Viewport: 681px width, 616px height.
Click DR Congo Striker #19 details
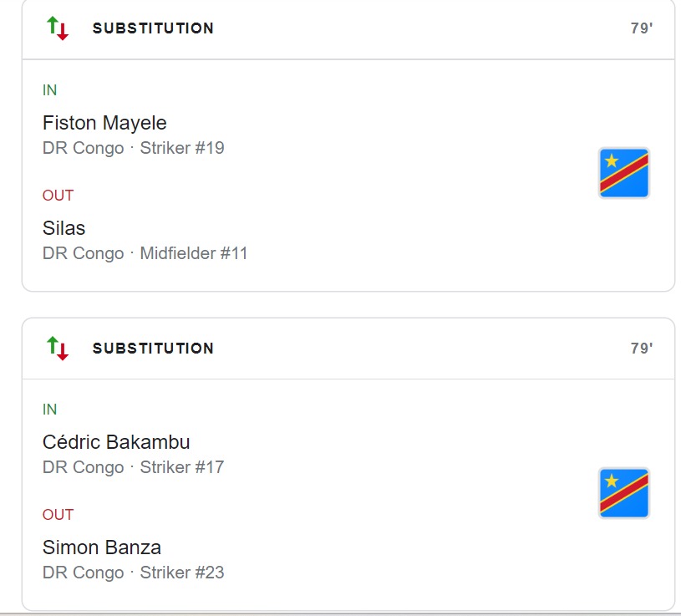[133, 148]
